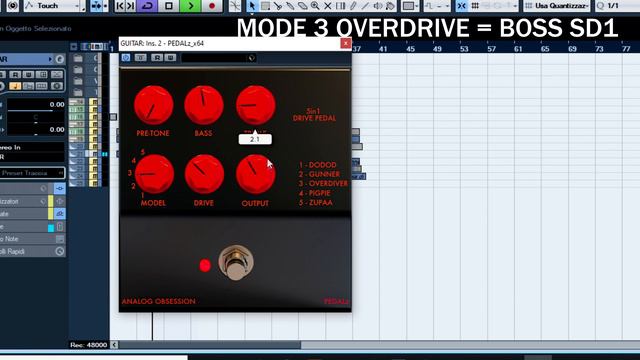Open the color selector dropdown in toolbar

410,6
